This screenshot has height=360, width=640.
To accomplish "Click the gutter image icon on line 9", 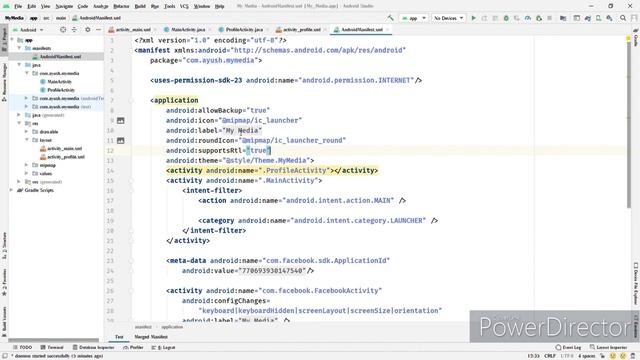I will point(120,120).
